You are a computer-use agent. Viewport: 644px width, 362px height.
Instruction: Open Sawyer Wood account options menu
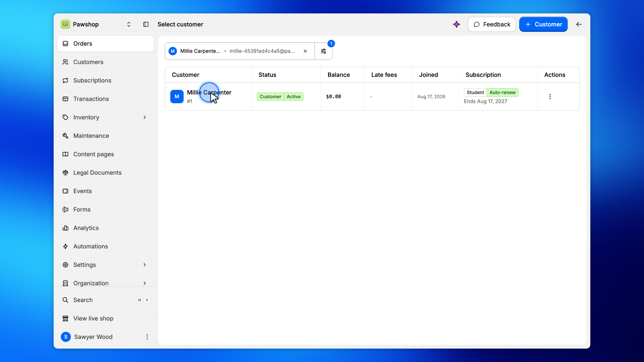click(147, 337)
